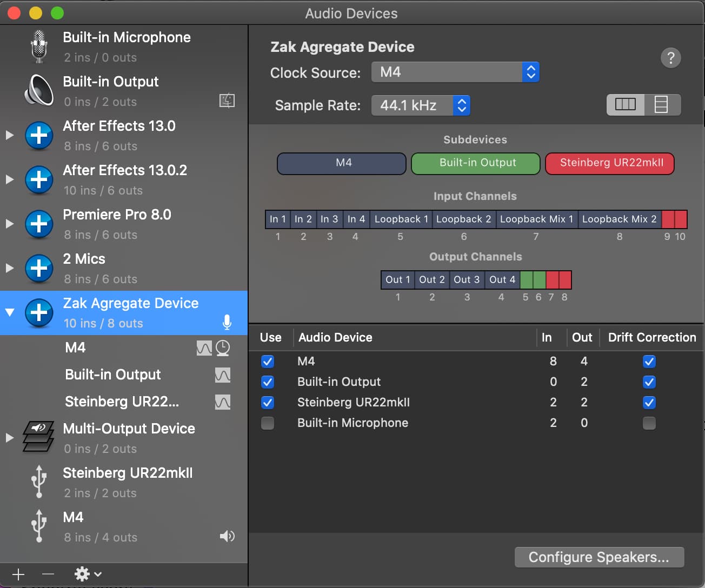Click the Zak Agregate Device plus icon

click(x=39, y=312)
